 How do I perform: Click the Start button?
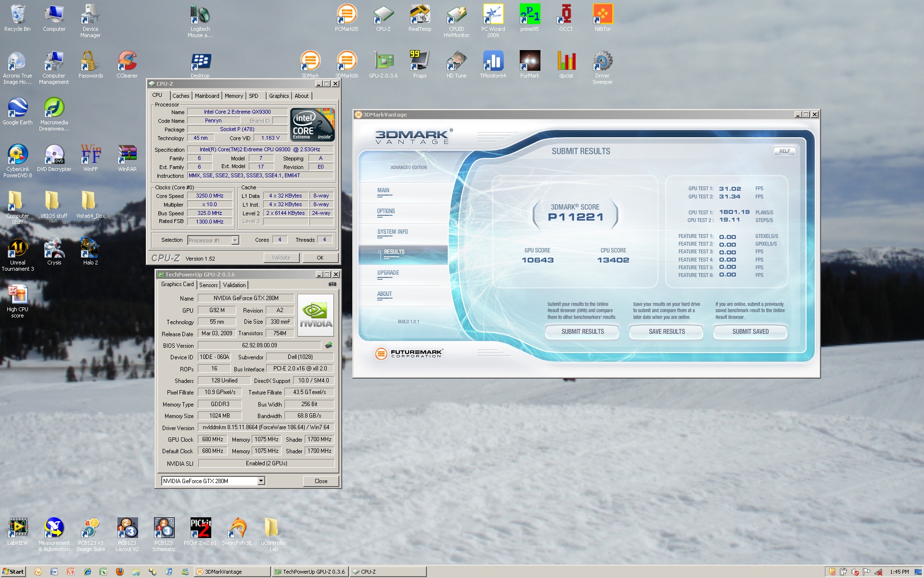(13, 572)
